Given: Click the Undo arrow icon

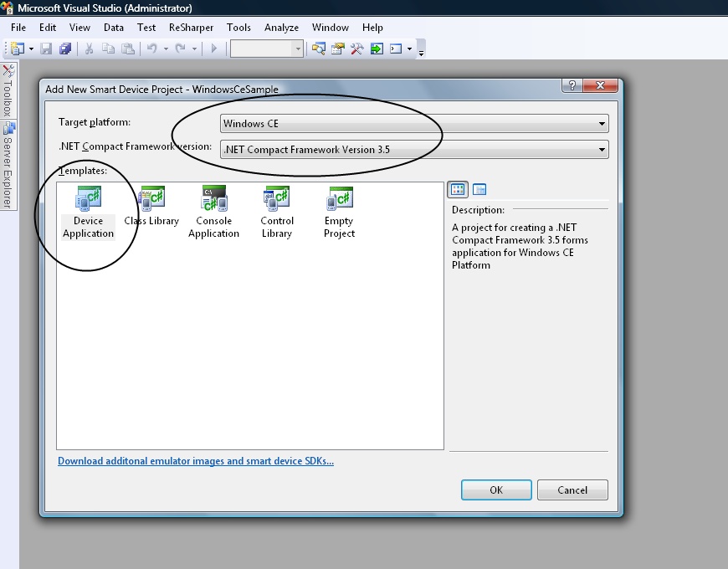Looking at the screenshot, I should 151,49.
